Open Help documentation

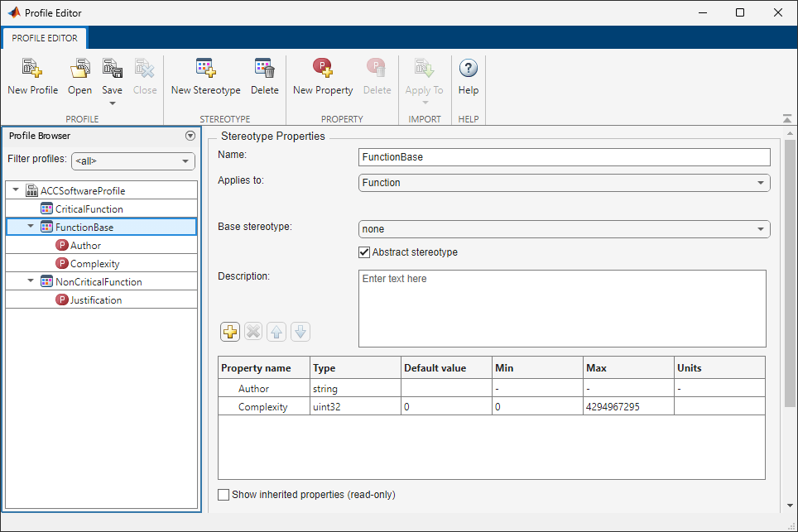(468, 74)
